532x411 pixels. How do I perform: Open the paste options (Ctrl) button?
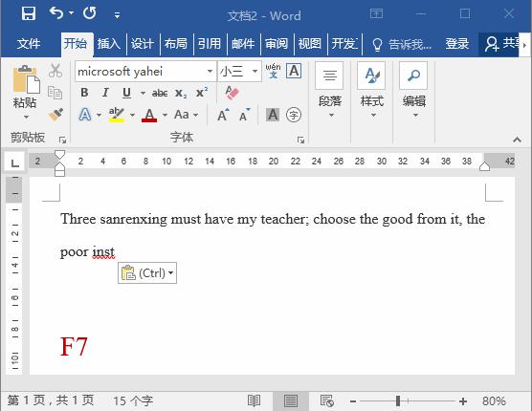click(147, 272)
